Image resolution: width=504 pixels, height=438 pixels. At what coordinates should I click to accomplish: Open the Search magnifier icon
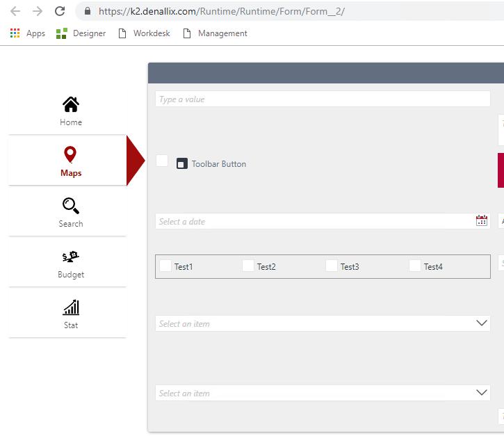pos(70,205)
